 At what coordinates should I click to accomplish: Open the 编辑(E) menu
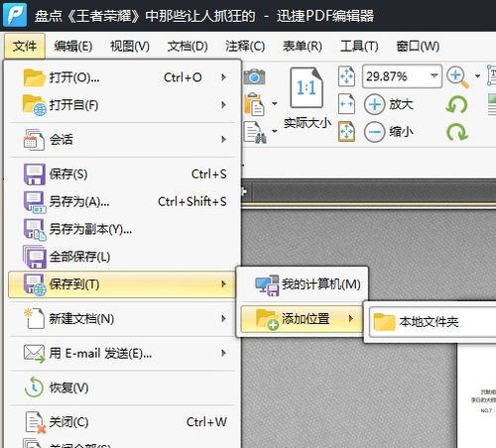click(73, 47)
